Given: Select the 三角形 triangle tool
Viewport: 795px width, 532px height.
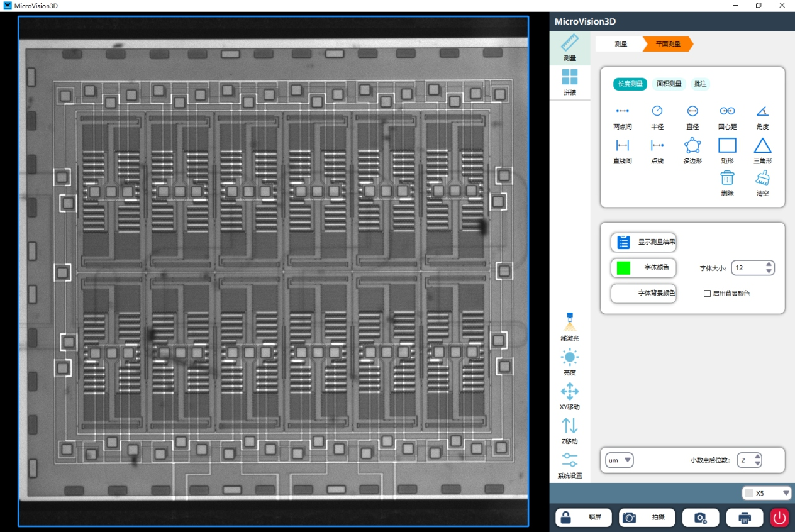Looking at the screenshot, I should point(763,152).
